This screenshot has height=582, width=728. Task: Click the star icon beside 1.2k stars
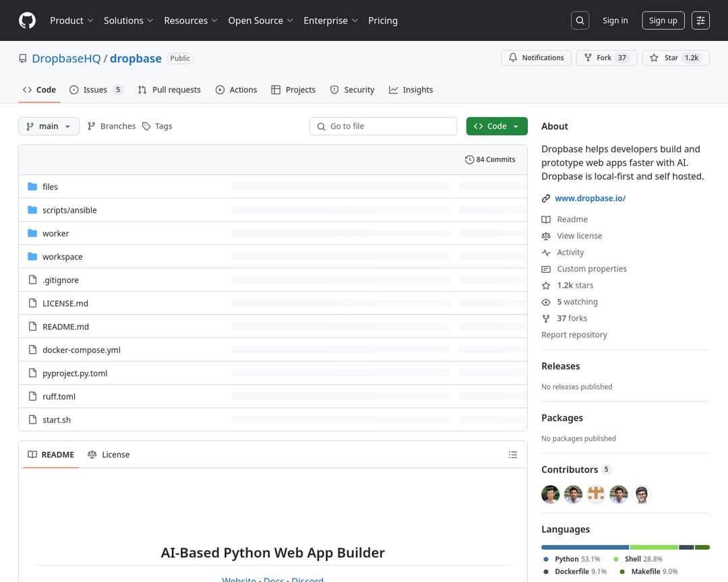point(546,286)
